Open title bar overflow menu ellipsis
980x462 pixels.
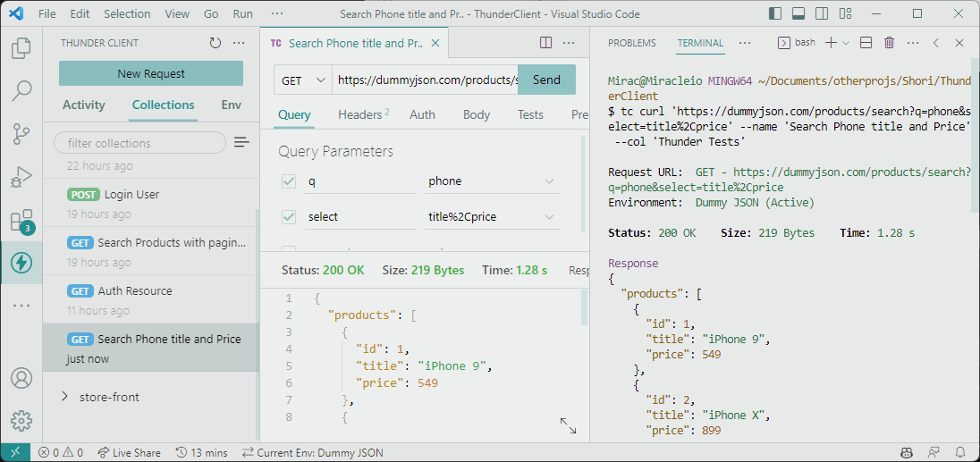click(278, 13)
